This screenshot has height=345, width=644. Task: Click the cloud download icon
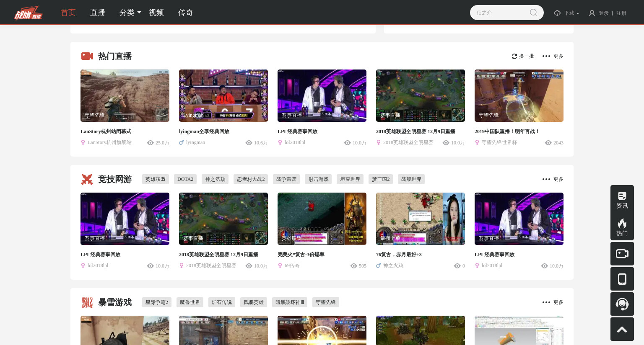pos(557,13)
